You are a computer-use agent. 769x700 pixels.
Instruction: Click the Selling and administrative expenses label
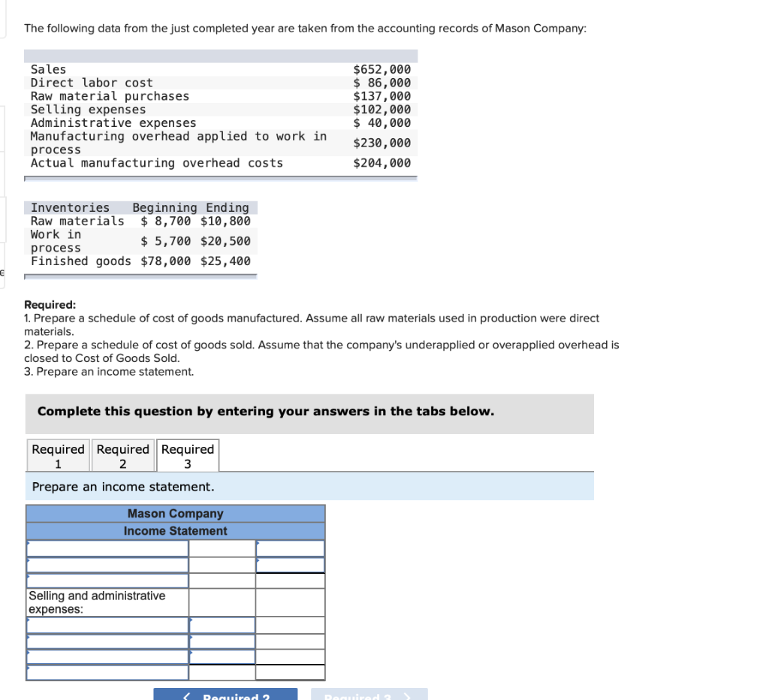click(x=97, y=602)
